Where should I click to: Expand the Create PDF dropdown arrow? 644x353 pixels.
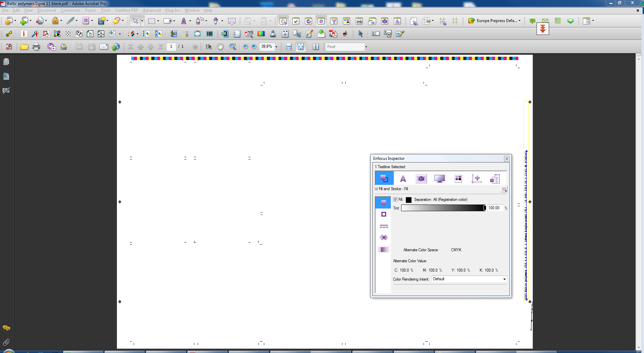pyautogui.click(x=15, y=21)
